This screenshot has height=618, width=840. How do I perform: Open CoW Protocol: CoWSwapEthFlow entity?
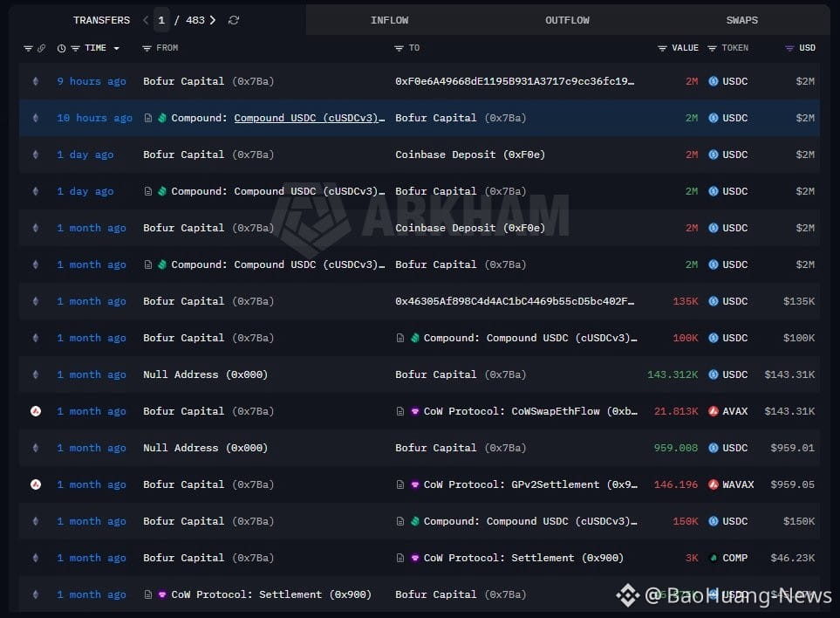(x=530, y=411)
